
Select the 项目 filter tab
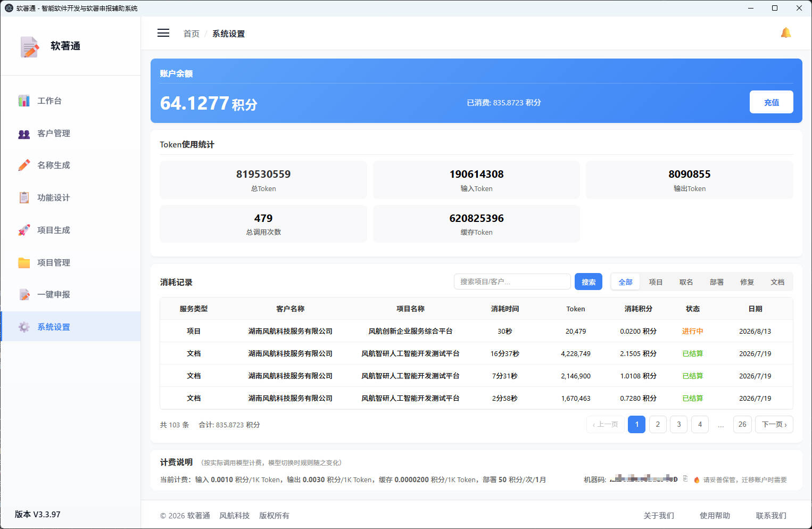click(656, 282)
